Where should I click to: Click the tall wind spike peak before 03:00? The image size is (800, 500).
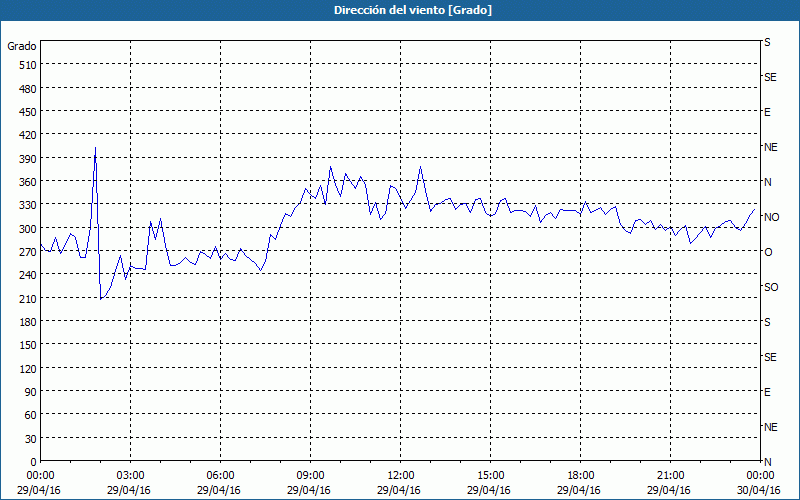tap(95, 148)
